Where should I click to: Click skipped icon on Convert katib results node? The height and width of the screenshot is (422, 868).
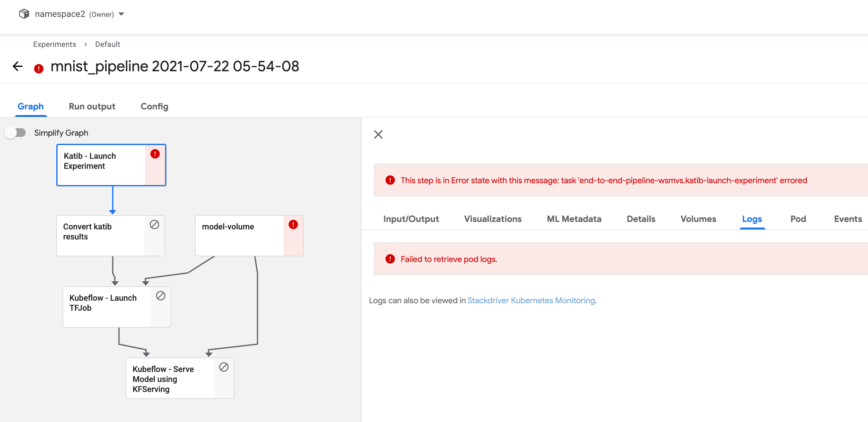coord(154,225)
